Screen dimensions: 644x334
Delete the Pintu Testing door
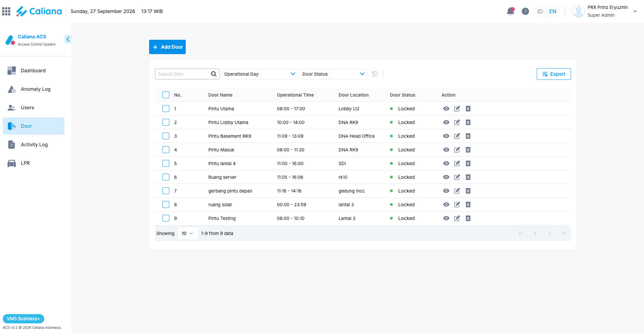(468, 218)
